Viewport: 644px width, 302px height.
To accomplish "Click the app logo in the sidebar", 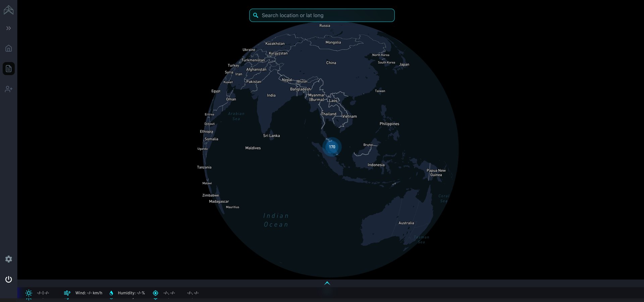I will click(9, 10).
